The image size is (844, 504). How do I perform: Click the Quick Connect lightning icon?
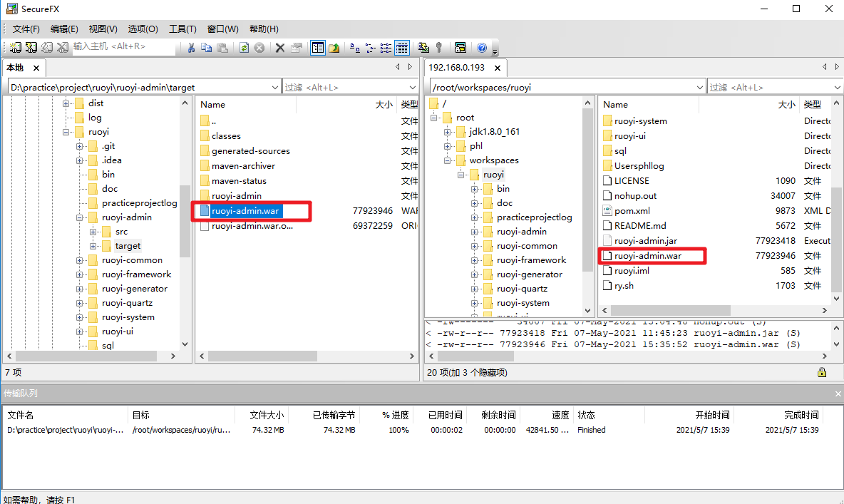click(x=31, y=47)
